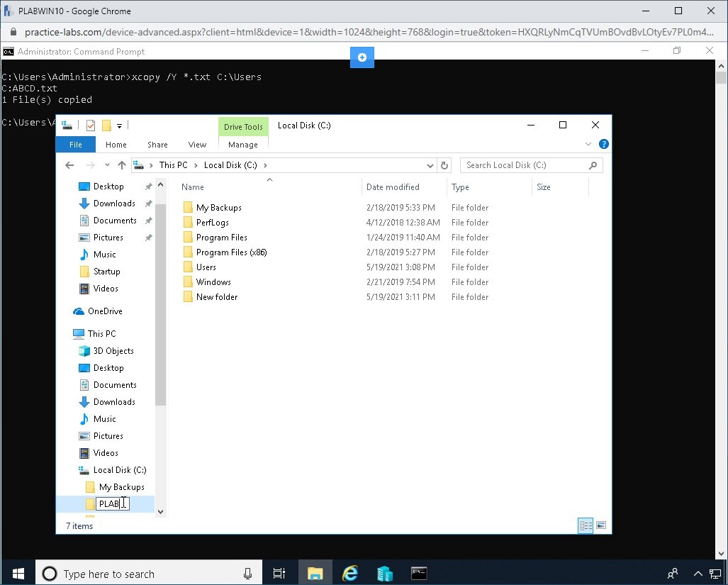This screenshot has height=585, width=728.
Task: Select New folder in the file list
Action: 216,296
